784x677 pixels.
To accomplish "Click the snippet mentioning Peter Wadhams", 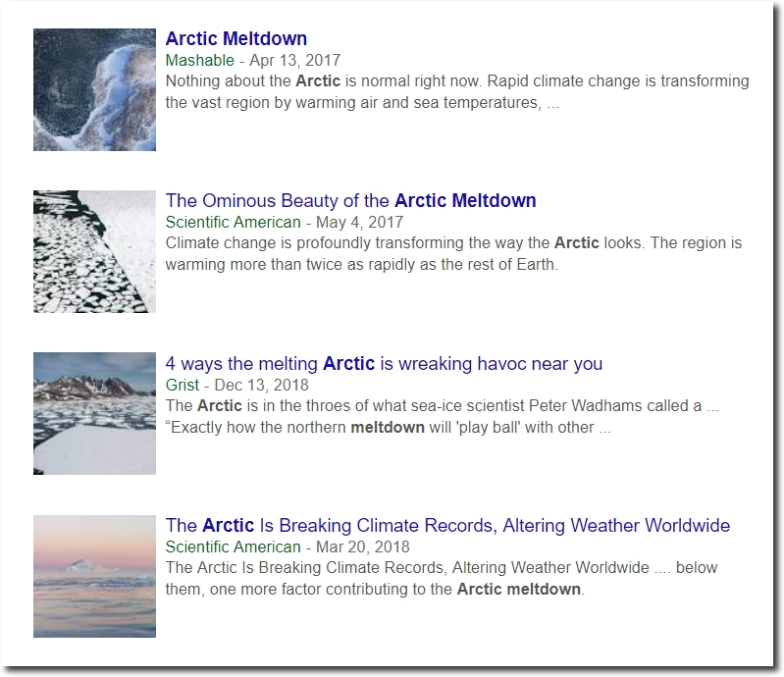I will [442, 416].
